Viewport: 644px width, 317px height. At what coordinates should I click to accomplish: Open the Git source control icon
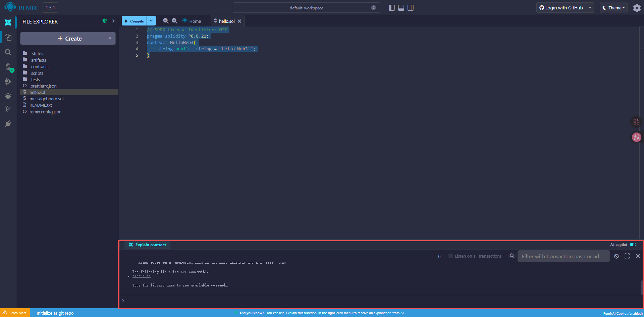click(x=8, y=109)
